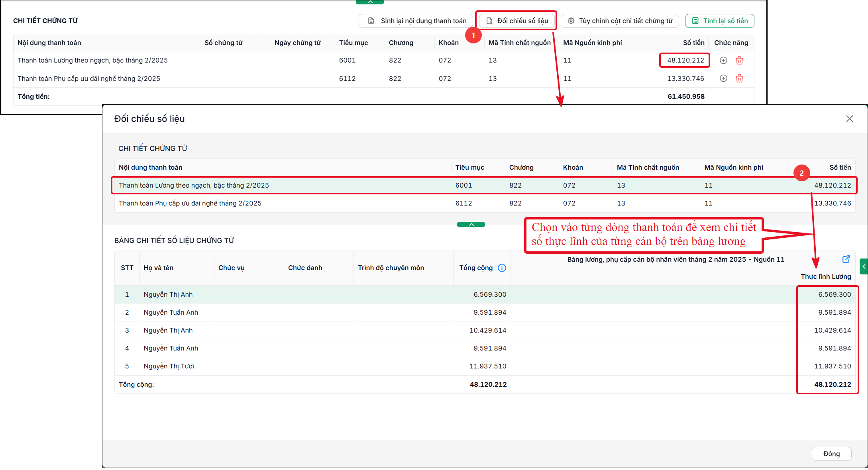Select employee row 1 Nguyễn Thị Anh
The height and width of the screenshot is (470, 868).
pyautogui.click(x=485, y=294)
